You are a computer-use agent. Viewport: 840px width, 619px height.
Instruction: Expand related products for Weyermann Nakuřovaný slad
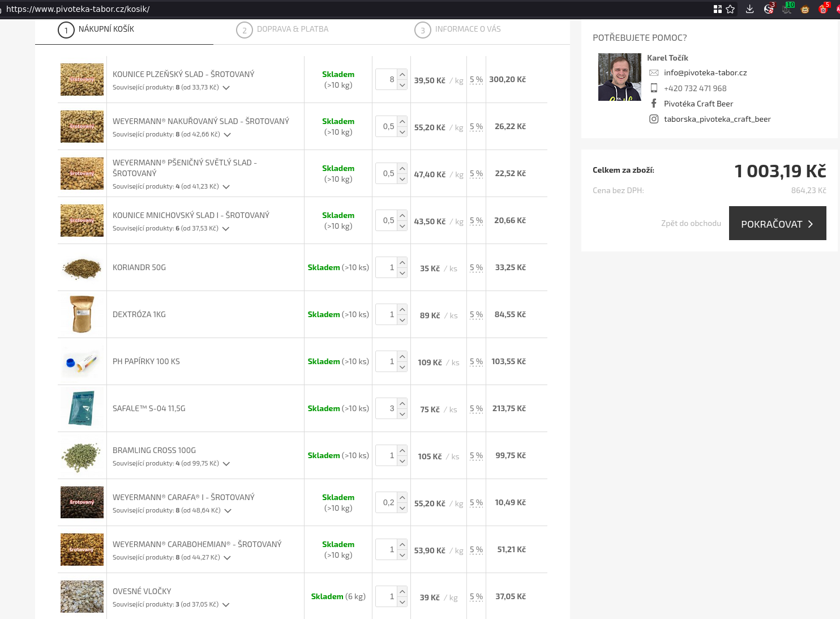pyautogui.click(x=227, y=135)
